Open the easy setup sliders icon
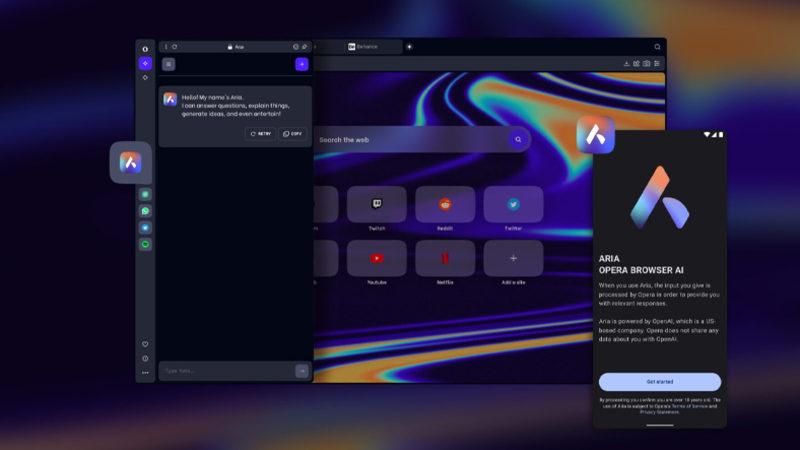 click(x=657, y=64)
